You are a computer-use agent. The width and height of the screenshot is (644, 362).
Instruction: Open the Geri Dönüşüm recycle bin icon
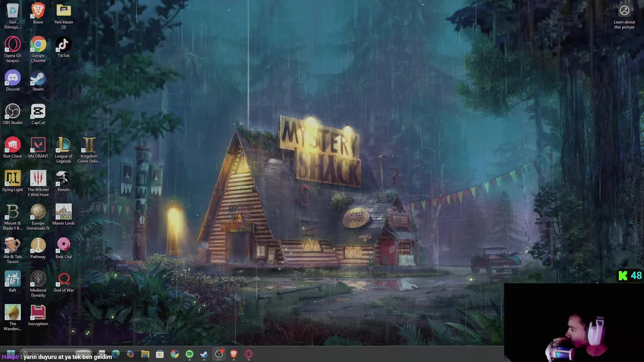point(13,15)
